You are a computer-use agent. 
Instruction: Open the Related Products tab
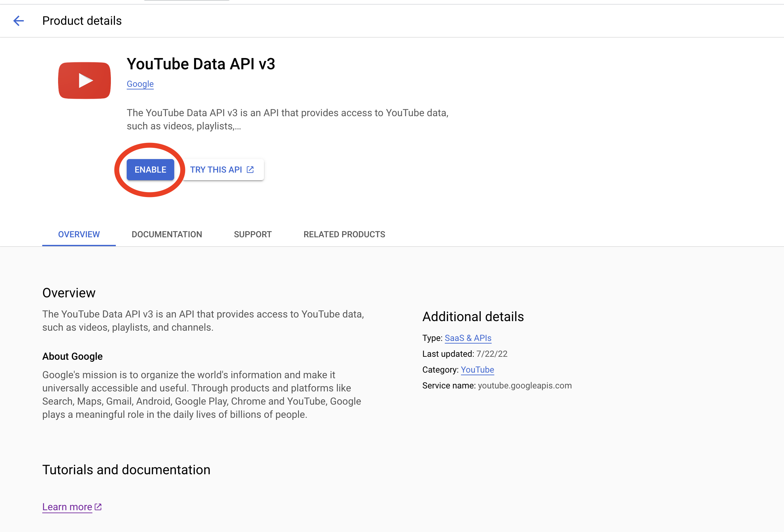(x=344, y=234)
